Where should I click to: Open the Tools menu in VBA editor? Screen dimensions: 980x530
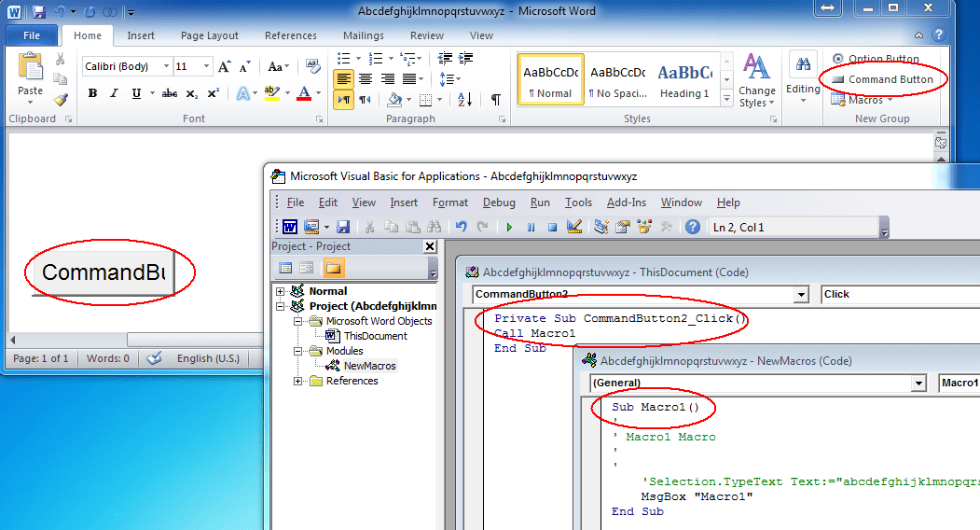[578, 202]
